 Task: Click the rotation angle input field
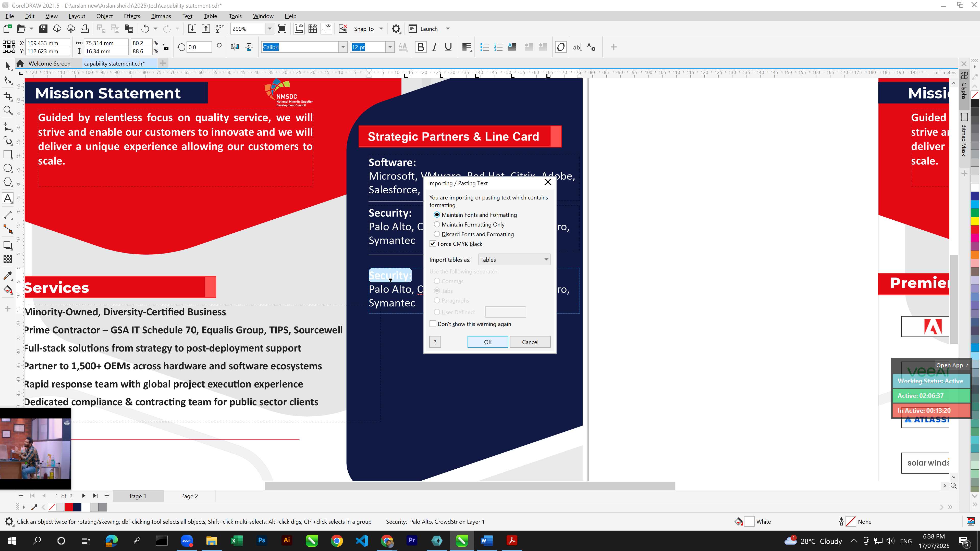pos(199,47)
